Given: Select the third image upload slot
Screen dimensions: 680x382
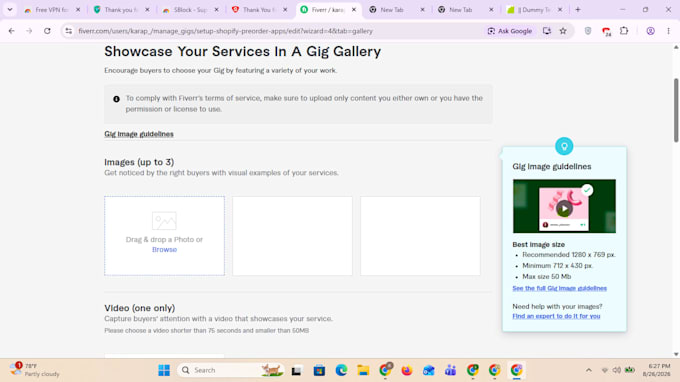Looking at the screenshot, I should click(x=420, y=236).
